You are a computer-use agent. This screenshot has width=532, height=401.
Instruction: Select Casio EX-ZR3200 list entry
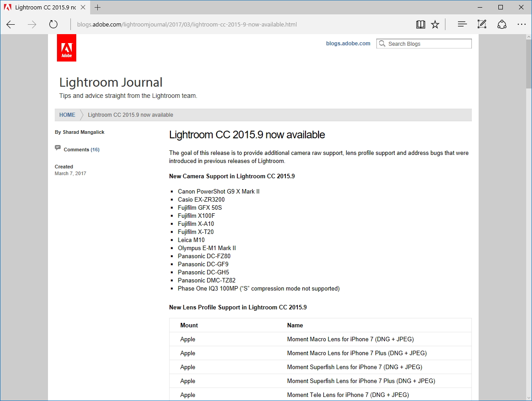[201, 200]
